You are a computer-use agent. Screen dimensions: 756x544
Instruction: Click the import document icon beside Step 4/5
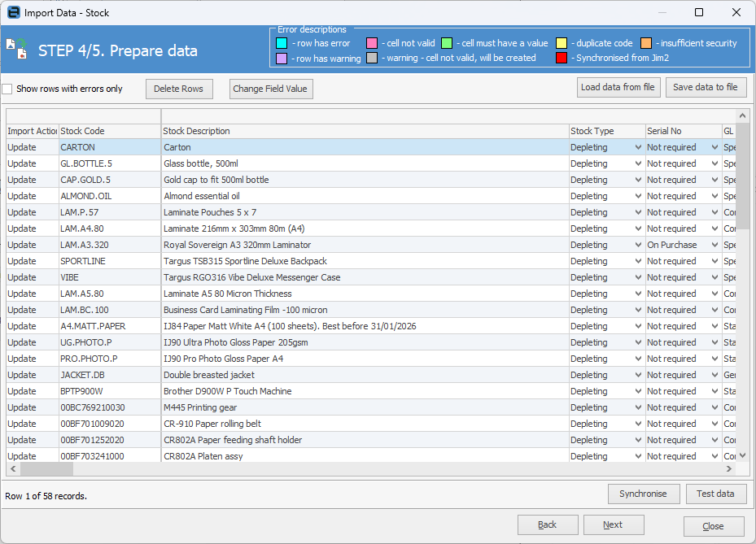[16, 50]
